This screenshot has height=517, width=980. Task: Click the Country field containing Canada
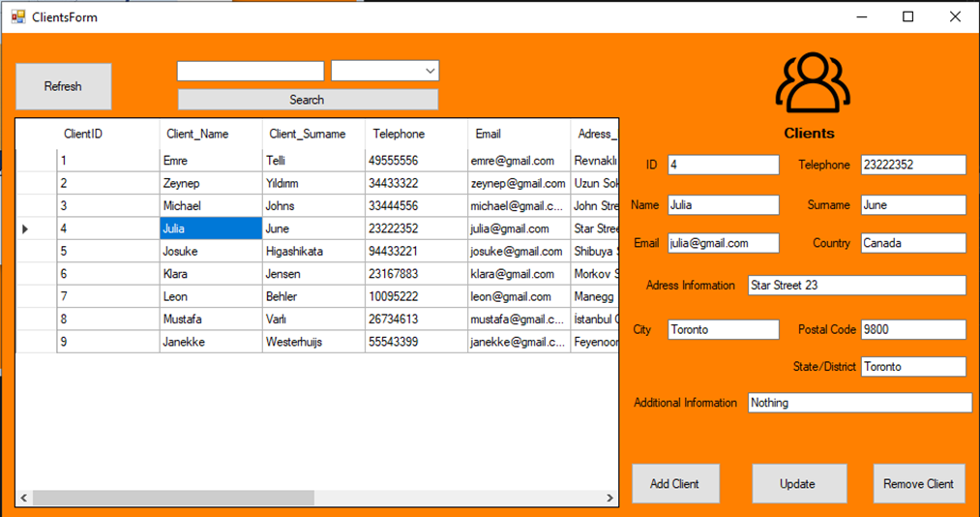click(913, 243)
